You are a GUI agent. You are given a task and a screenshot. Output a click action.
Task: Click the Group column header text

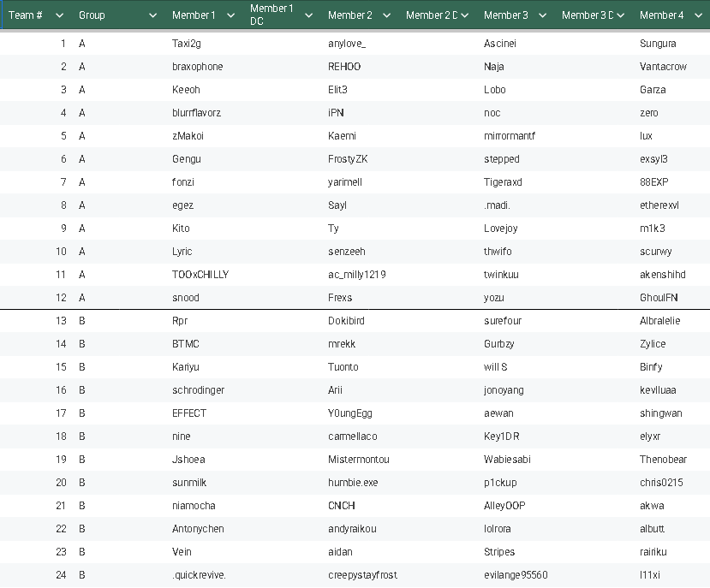tap(92, 15)
